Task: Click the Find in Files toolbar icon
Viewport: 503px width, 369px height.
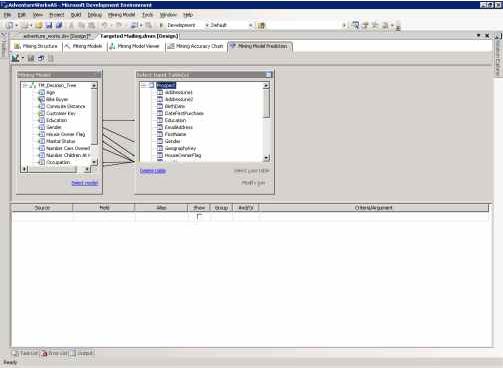Action: pyautogui.click(x=262, y=25)
